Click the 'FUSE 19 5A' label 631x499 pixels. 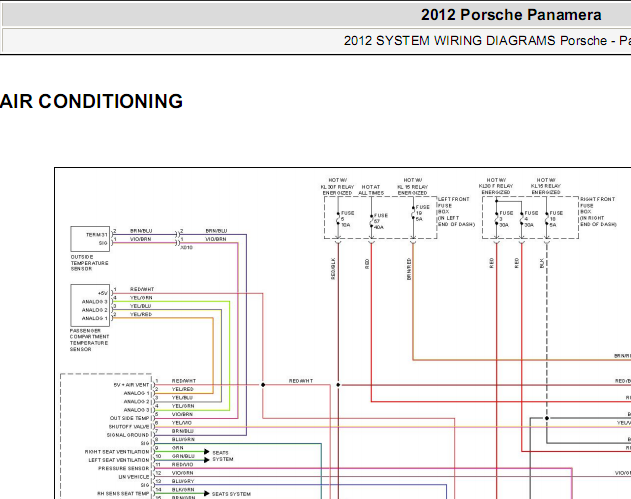click(x=423, y=213)
